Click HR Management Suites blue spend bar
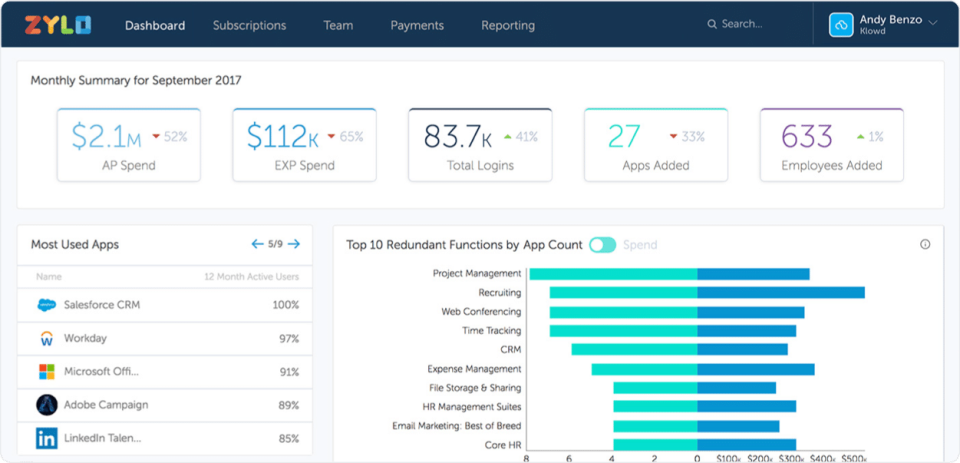The width and height of the screenshot is (960, 463). coord(747,406)
